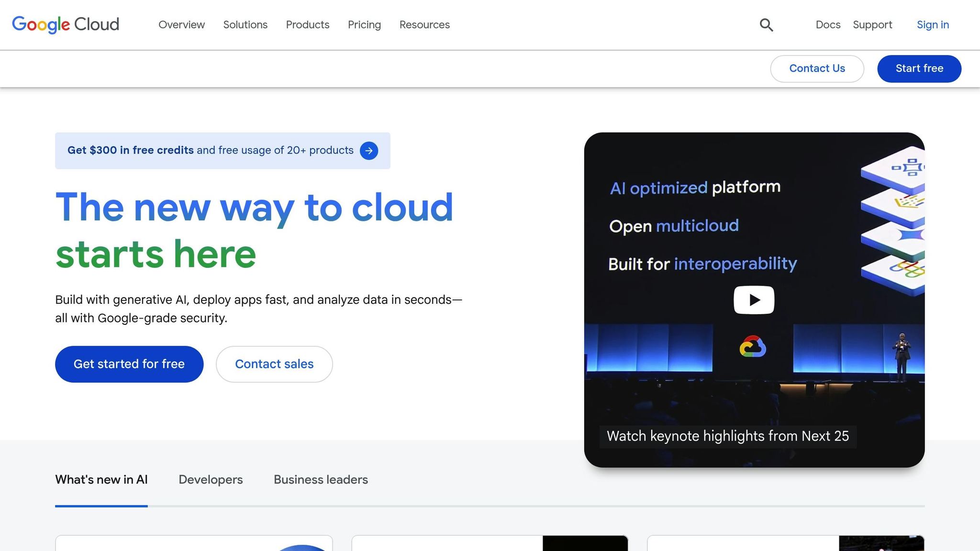This screenshot has width=980, height=551.
Task: Select Overview in the navigation
Action: 181,24
